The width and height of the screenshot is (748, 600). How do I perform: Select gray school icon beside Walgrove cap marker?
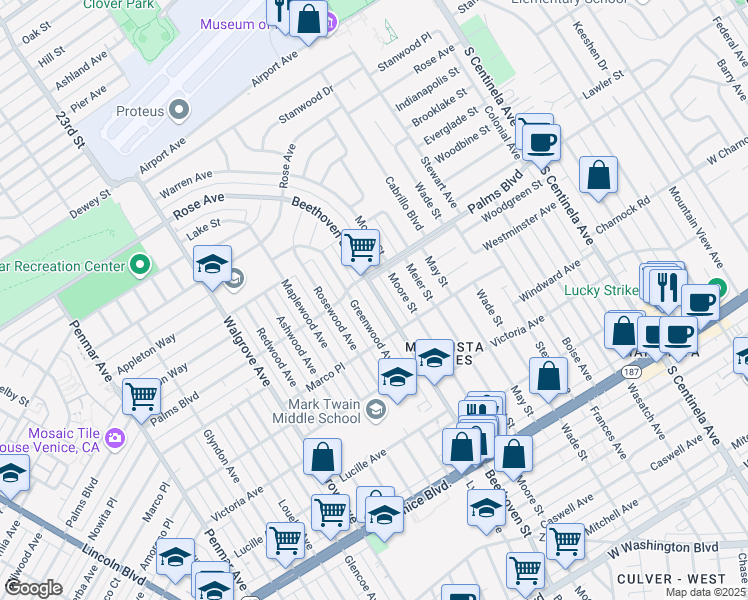pos(235,278)
